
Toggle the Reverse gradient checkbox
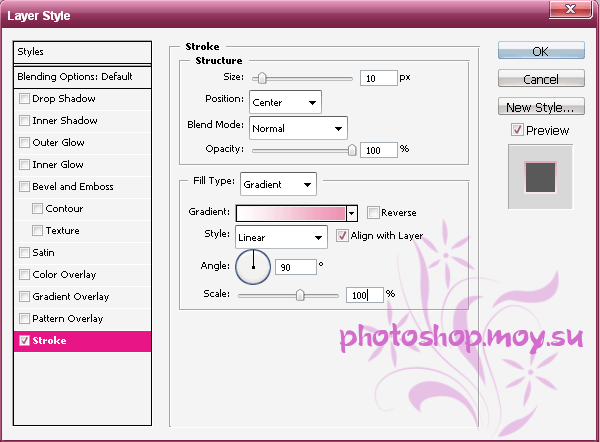click(x=373, y=212)
